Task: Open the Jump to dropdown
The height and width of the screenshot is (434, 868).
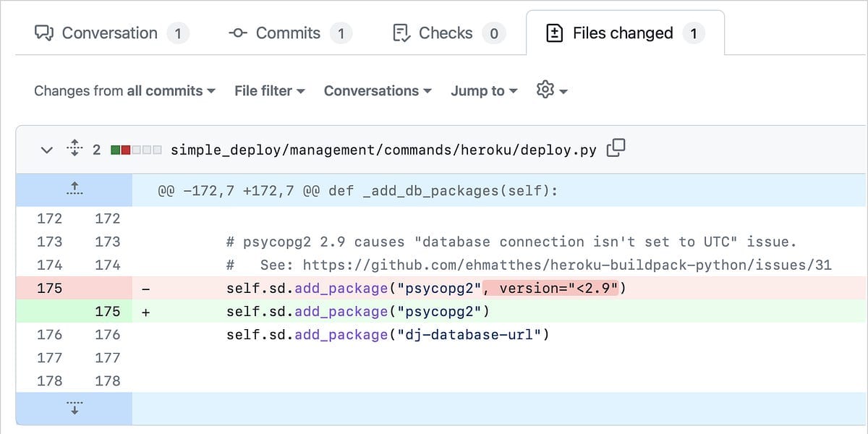Action: [x=483, y=91]
